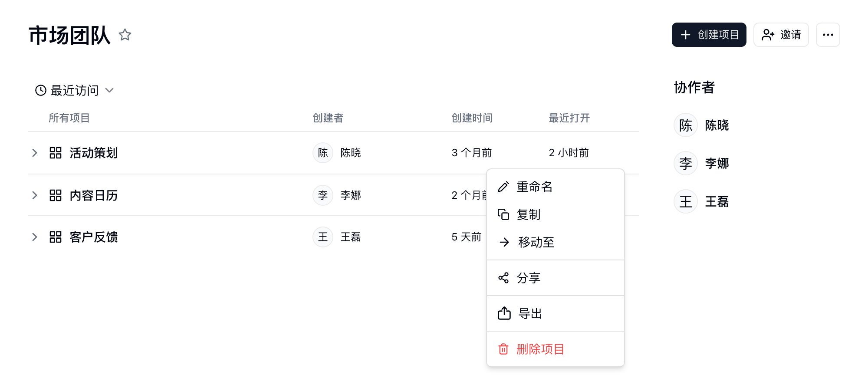Expand the 内容日历 project row
This screenshot has height=388, width=868.
(x=35, y=195)
